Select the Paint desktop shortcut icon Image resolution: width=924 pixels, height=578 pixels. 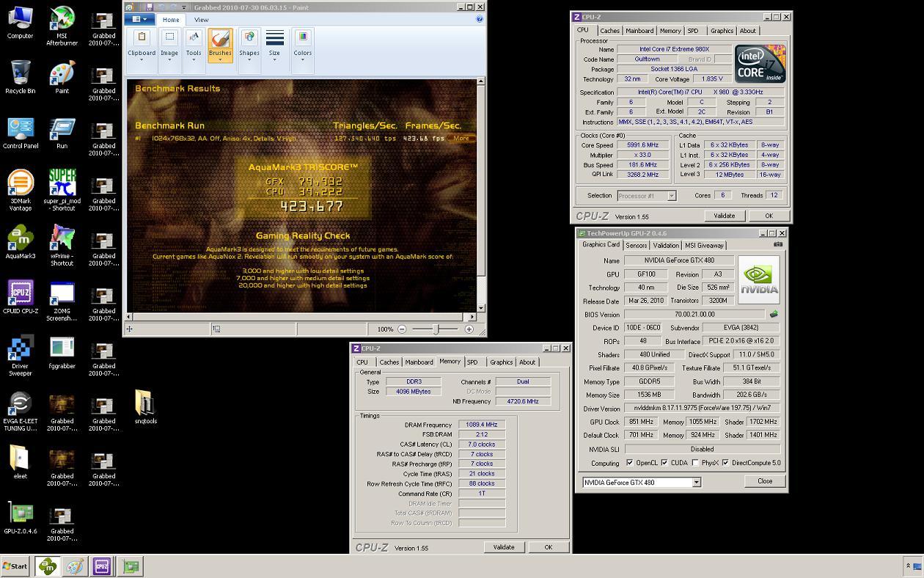[62, 77]
